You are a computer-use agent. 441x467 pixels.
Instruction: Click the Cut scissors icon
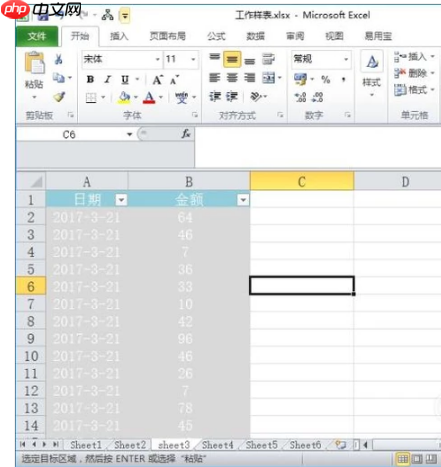[x=59, y=59]
